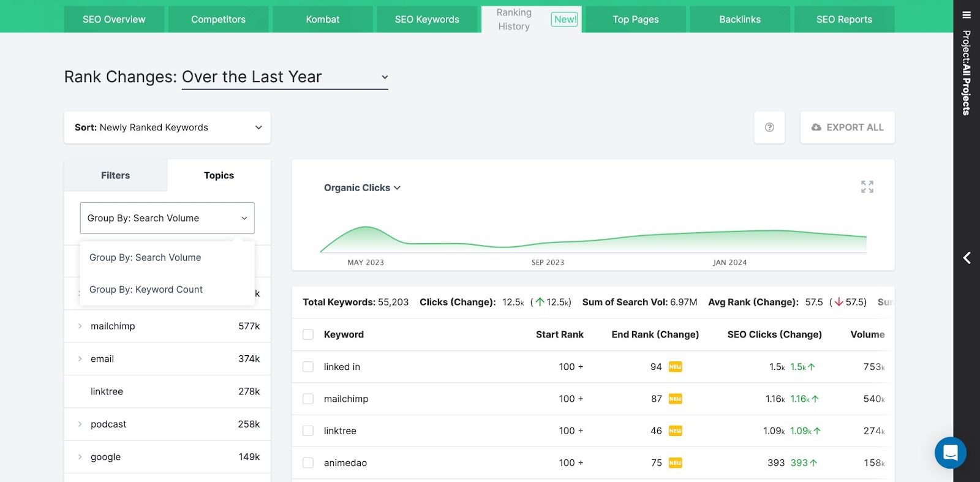
Task: Click the up arrow beside 1.5k in linked in row
Action: point(812,367)
